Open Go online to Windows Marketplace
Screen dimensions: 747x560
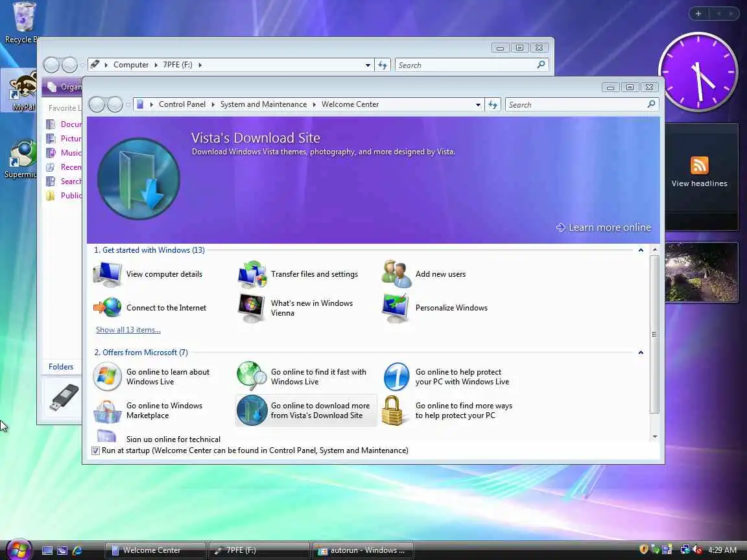click(x=148, y=410)
